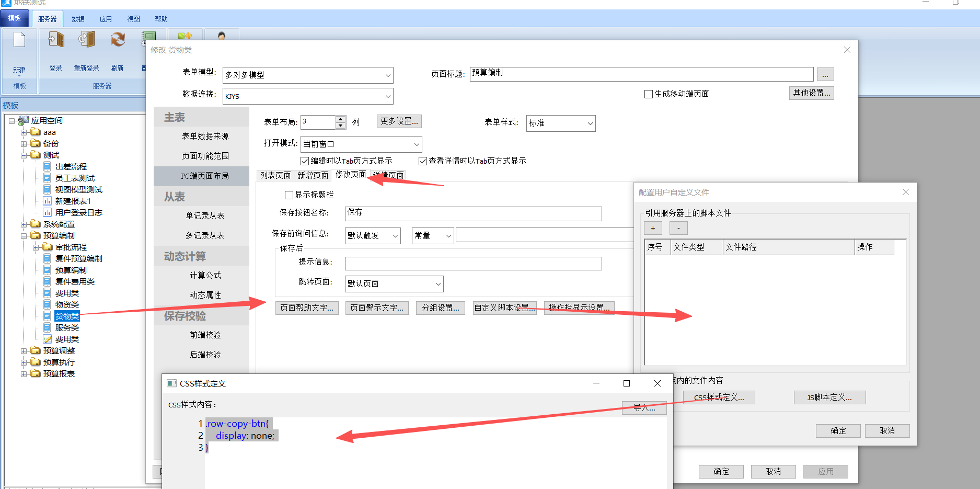Viewport: 980px width, 489px height.
Task: Enable the 生成移动端页面 checkbox
Action: tap(649, 94)
